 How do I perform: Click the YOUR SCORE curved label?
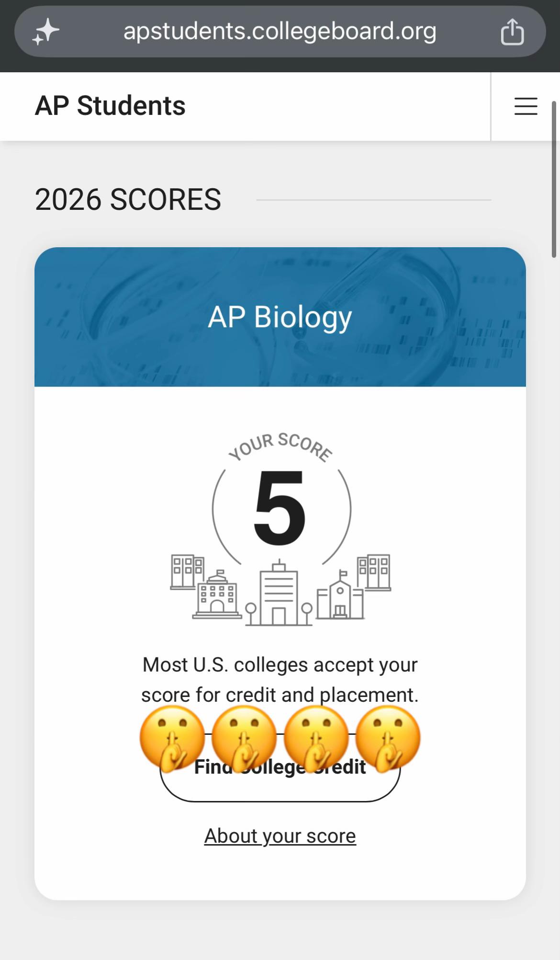coord(280,446)
